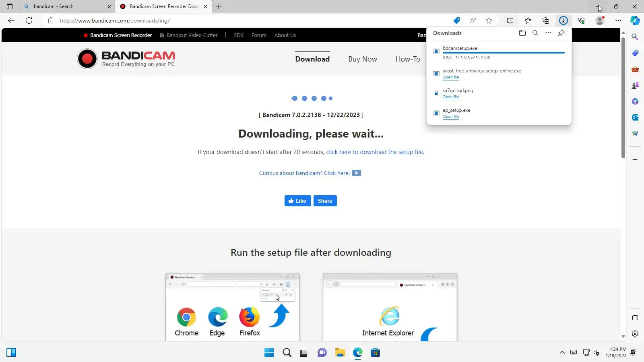644x362 pixels.
Task: Refresh the Bandicam page
Action: pos(29,21)
